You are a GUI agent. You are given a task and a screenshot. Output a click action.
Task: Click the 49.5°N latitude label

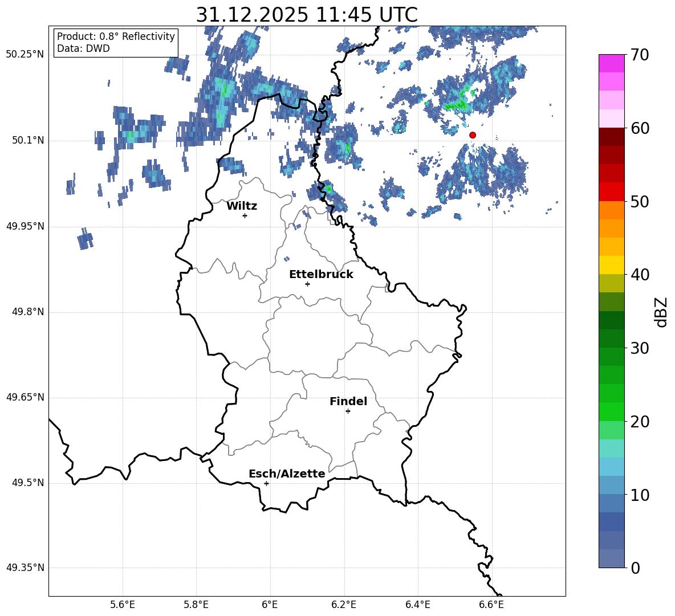coord(28,483)
